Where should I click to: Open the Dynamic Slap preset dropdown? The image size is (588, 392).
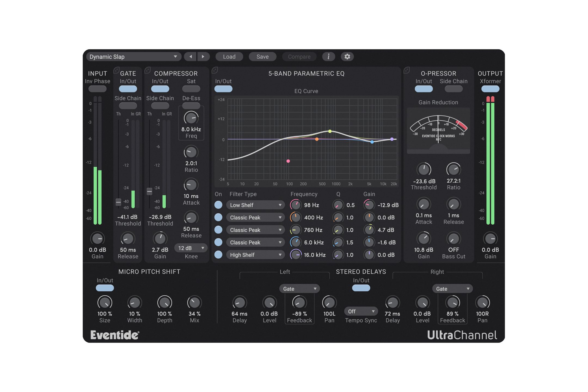point(133,57)
